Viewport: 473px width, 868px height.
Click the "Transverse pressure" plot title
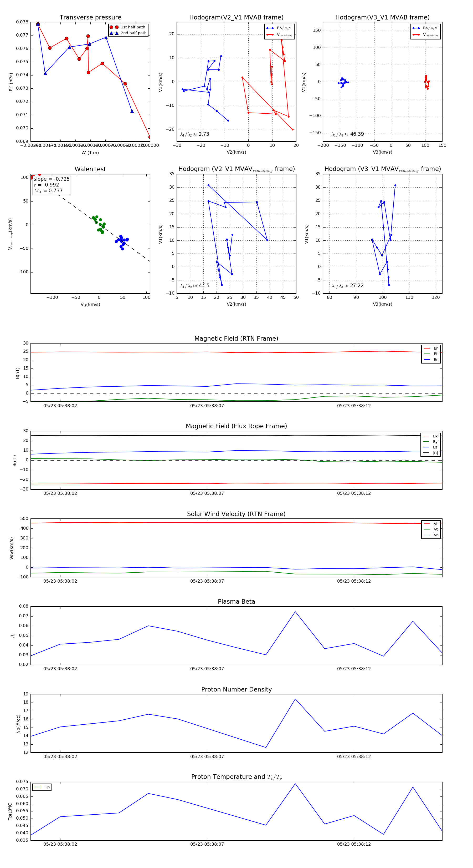coord(90,18)
